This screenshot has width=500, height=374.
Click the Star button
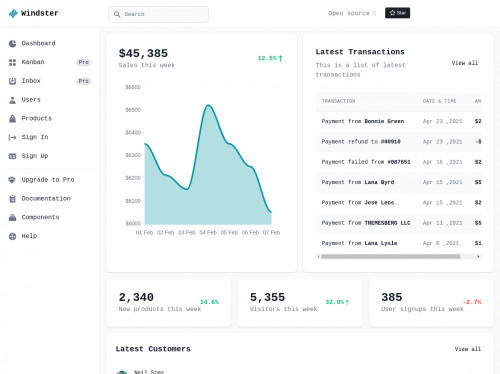(397, 13)
